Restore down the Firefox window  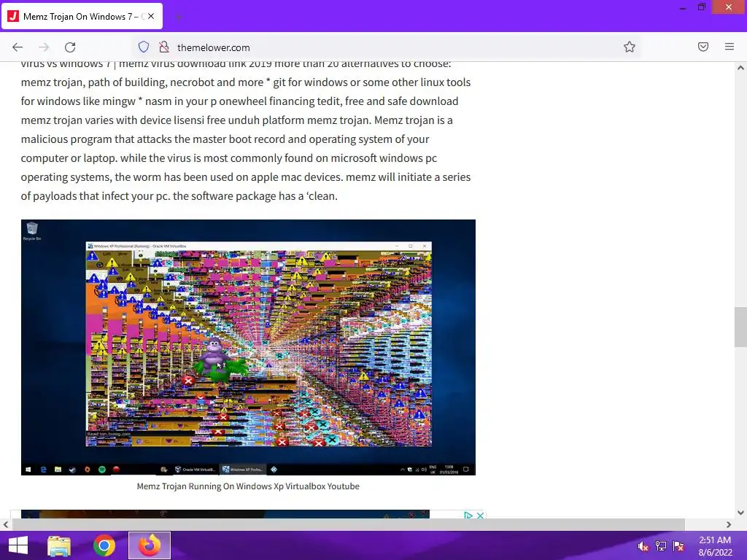pyautogui.click(x=701, y=7)
